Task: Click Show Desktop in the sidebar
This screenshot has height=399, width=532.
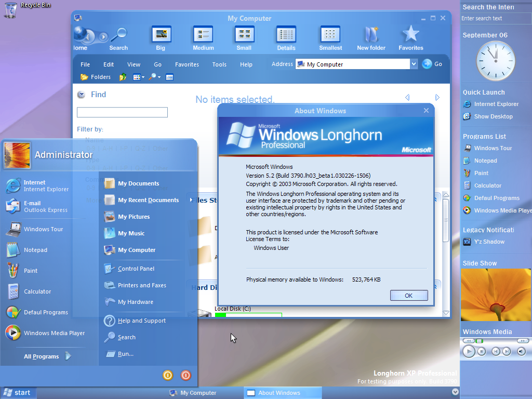Action: click(487, 116)
